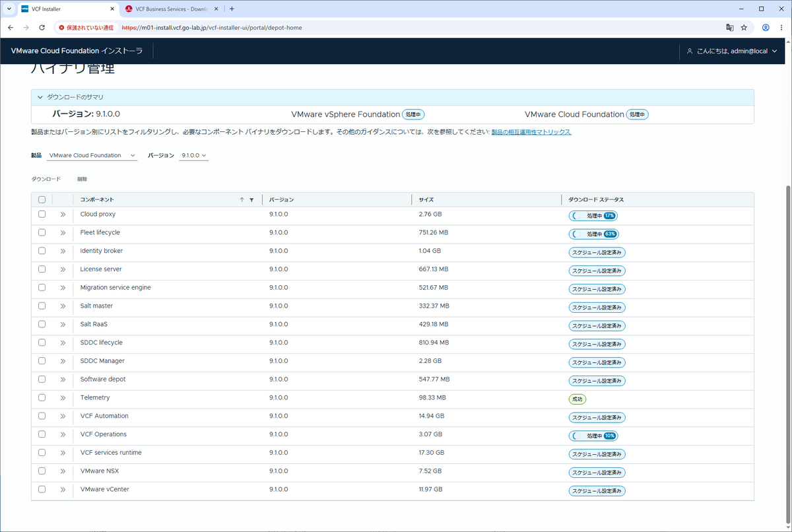Reload the current page
The image size is (792, 532).
coord(42,28)
